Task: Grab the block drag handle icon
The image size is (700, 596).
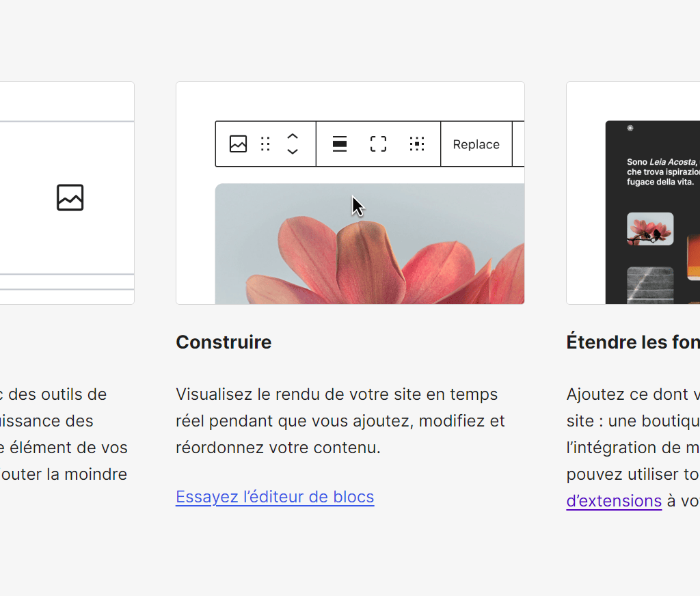Action: coord(265,144)
